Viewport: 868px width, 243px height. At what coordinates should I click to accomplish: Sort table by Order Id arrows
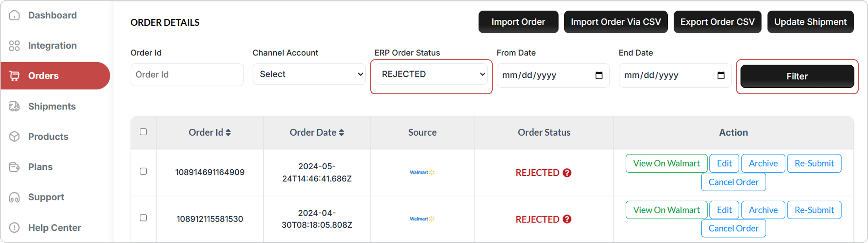228,133
